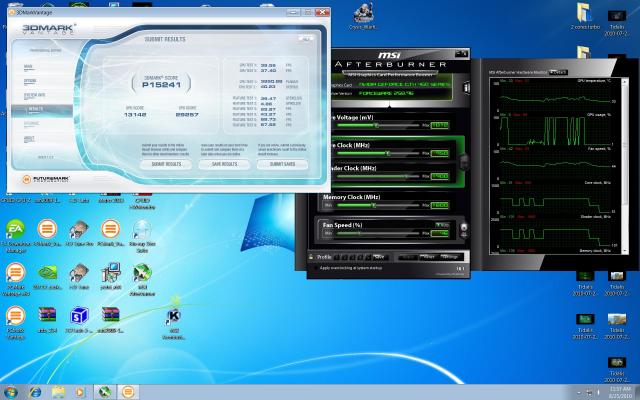Screen dimensions: 640x400
Task: Open EA Download Manager desktop icon
Action: pos(15,236)
